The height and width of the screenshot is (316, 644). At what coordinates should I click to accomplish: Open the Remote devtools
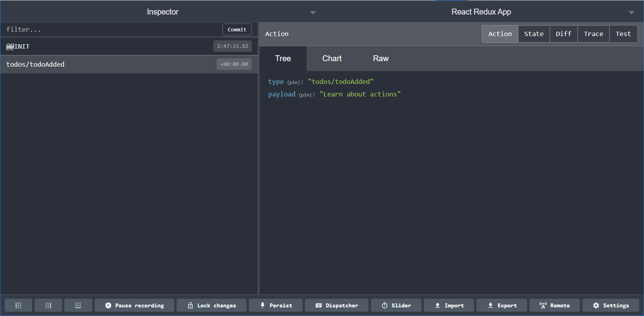(x=555, y=305)
